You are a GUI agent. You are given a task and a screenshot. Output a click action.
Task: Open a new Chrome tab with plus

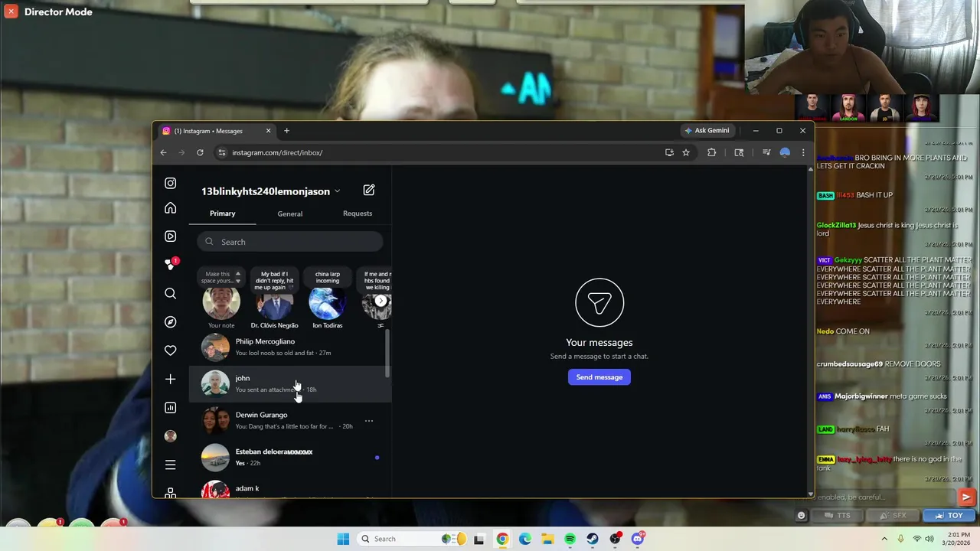(x=286, y=131)
